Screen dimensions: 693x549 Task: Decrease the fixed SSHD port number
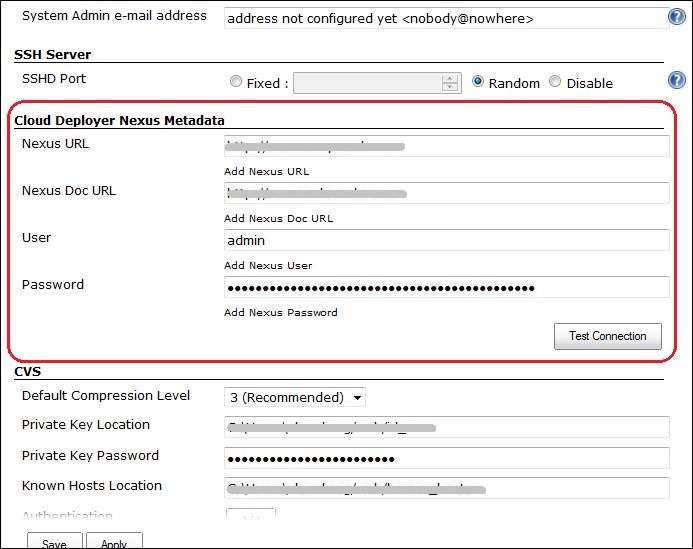[449, 87]
